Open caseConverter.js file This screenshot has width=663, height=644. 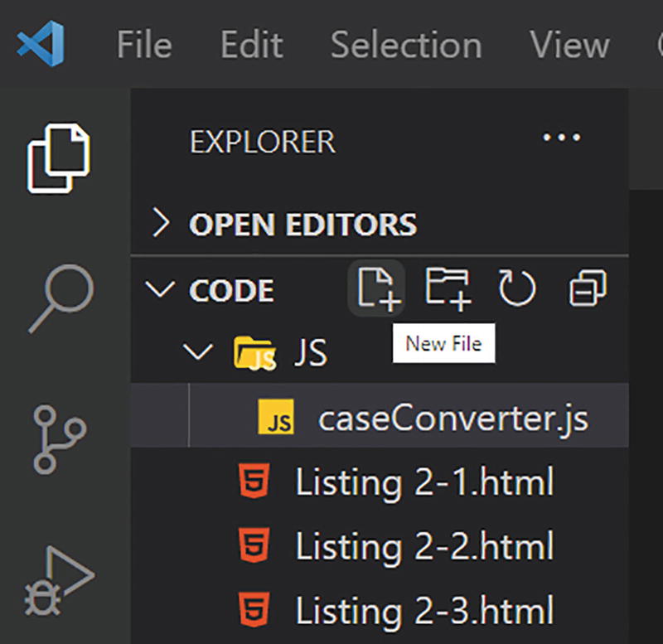[452, 419]
